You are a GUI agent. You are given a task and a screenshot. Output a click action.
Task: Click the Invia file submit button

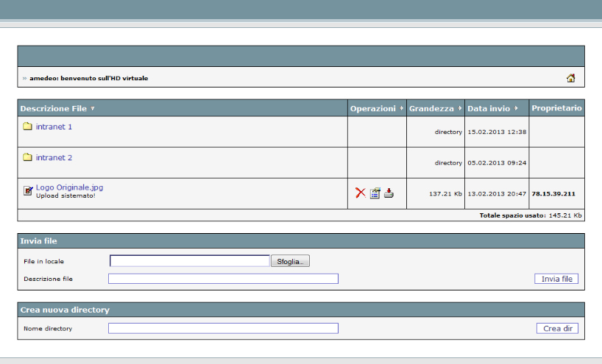[x=556, y=279]
